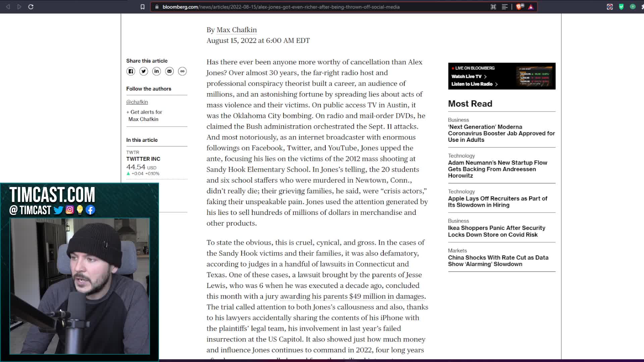
Task: Expand Watch Live TV arrow
Action: point(485,76)
